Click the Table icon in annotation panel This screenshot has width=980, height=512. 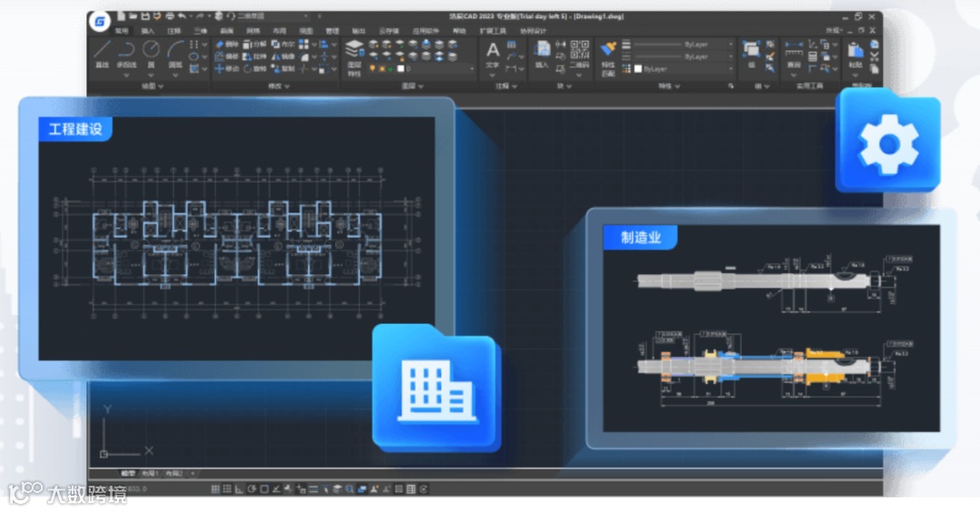pyautogui.click(x=511, y=44)
